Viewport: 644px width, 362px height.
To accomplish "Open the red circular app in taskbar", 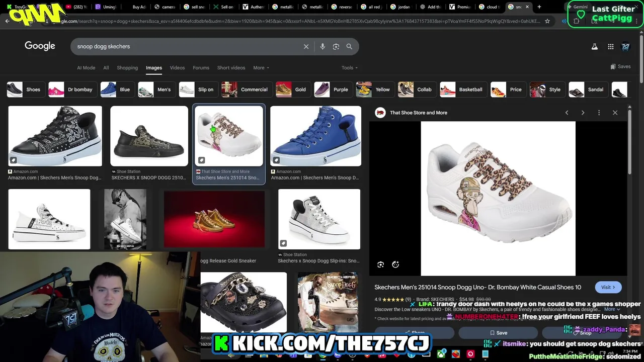I will 470,354.
